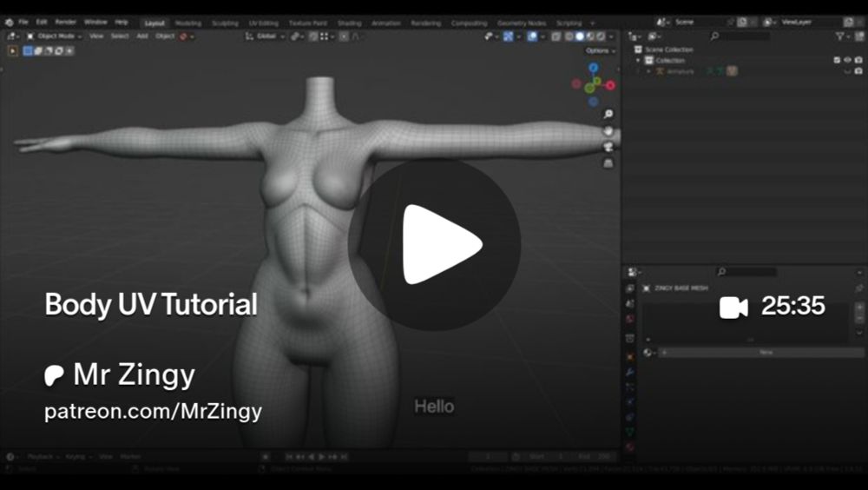Open the Window menu
Screen dimensions: 868x490
(x=95, y=23)
